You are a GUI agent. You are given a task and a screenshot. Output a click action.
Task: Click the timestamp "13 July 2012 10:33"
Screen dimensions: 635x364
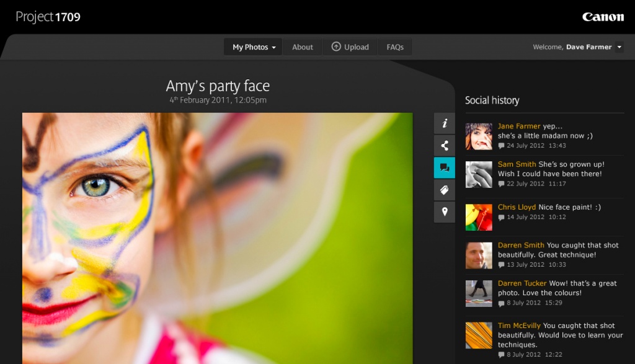[536, 265]
